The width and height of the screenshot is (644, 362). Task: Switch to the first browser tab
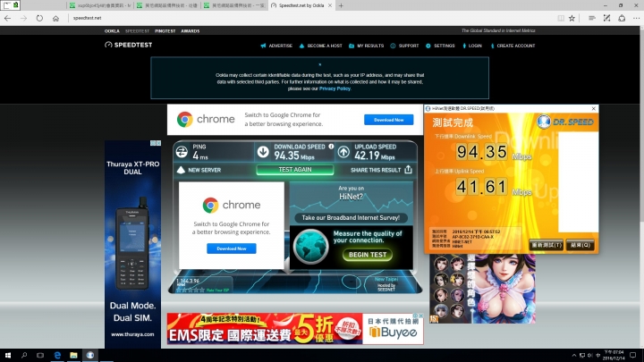(100, 5)
